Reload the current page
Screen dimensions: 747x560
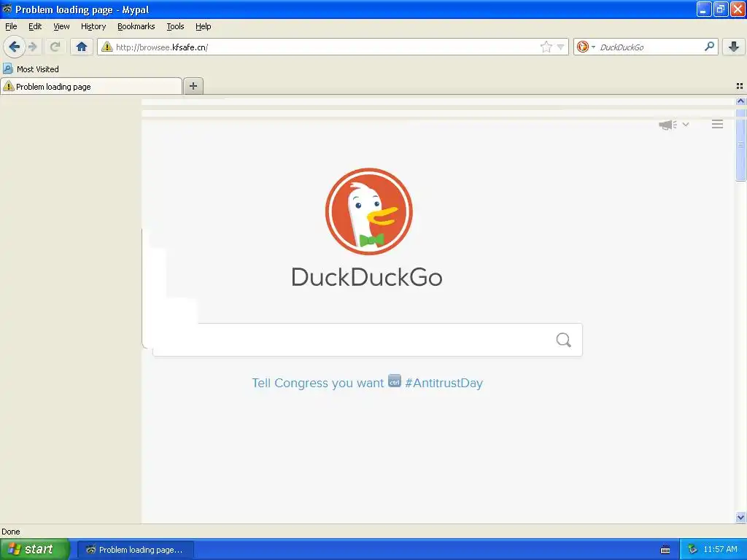pos(55,47)
